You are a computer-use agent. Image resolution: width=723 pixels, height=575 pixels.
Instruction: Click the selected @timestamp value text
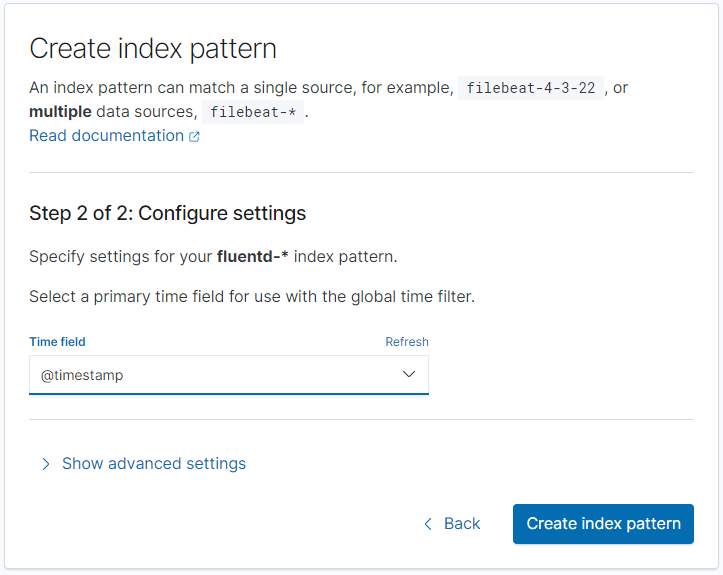coord(82,375)
